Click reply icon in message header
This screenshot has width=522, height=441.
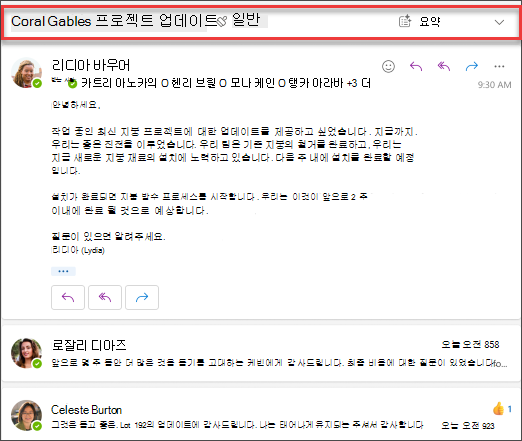pos(416,66)
